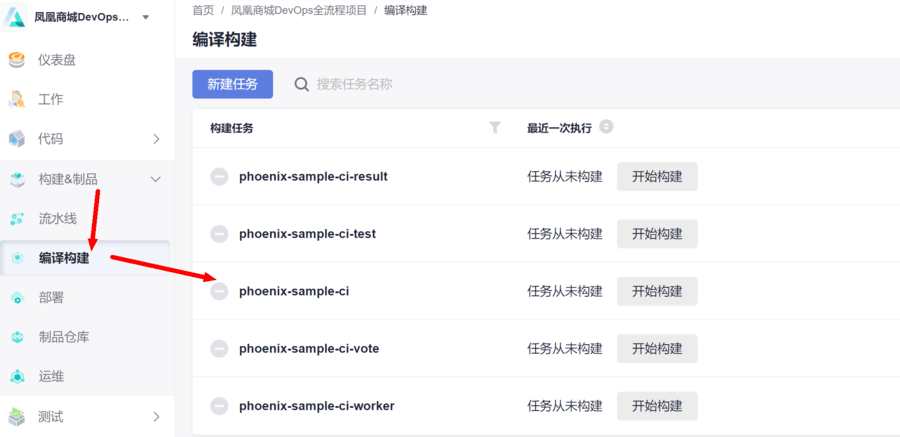Expand the 代码 menu chevron
The width and height of the screenshot is (900, 437).
tap(156, 139)
